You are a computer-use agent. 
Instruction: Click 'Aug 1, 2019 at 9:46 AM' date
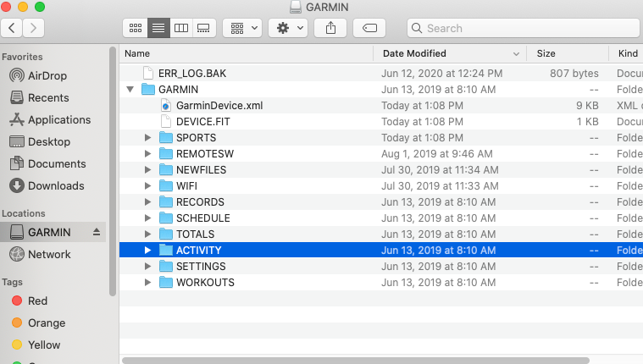437,154
